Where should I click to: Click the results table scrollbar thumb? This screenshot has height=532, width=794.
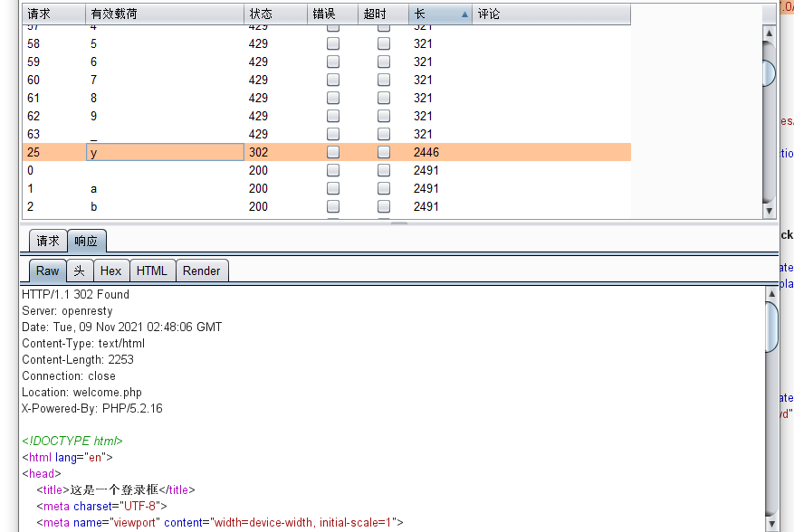770,73
